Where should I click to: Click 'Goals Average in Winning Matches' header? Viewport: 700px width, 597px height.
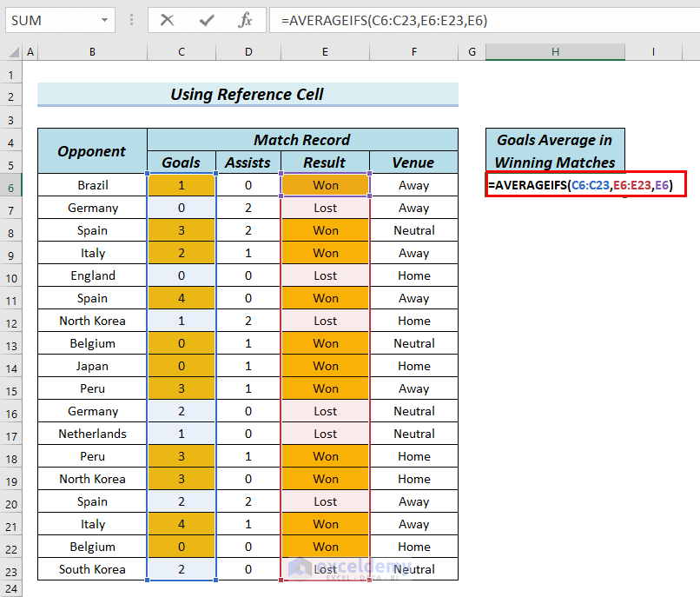(555, 151)
